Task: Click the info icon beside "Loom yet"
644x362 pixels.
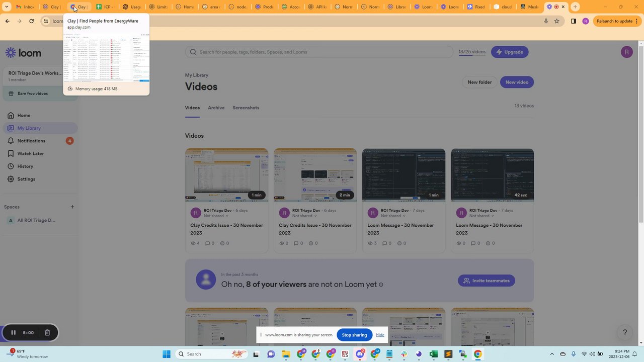Action: pos(381,285)
